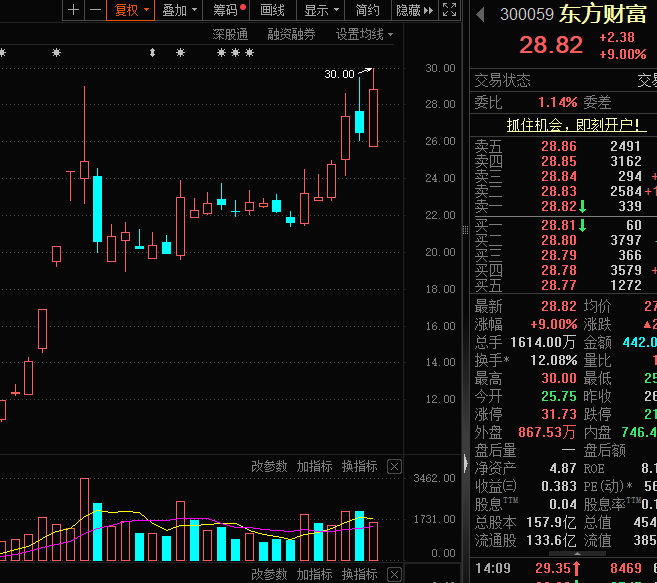The width and height of the screenshot is (657, 583).
Task: Click the 买四 price 28.78
Action: point(559,271)
